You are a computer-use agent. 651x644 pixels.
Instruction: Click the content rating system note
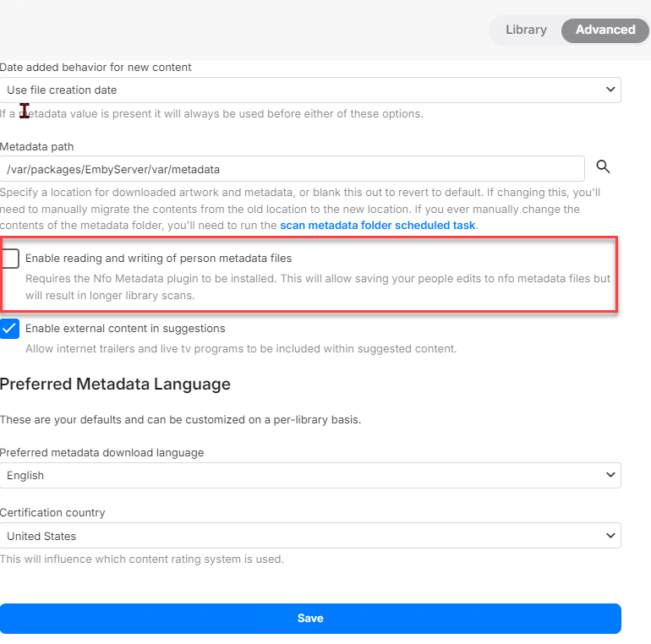pos(141,559)
